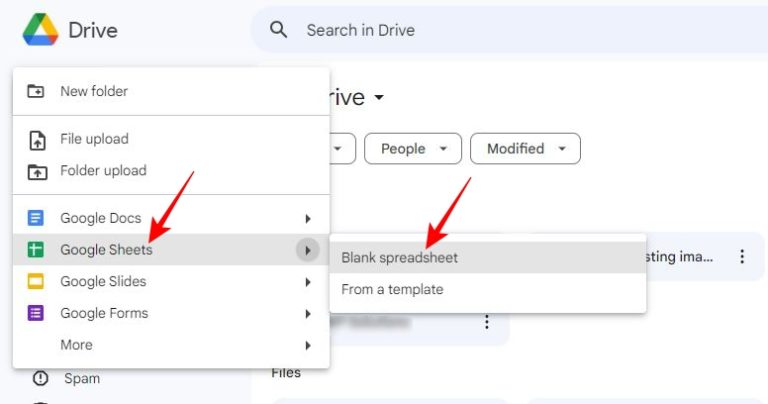Click the File upload icon

[37, 140]
